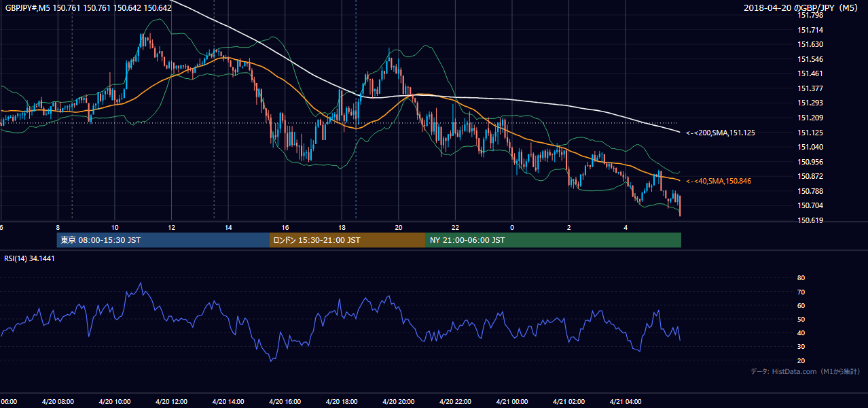Click hour tick 22 under the price chart
Image resolution: width=868 pixels, height=408 pixels.
455,227
